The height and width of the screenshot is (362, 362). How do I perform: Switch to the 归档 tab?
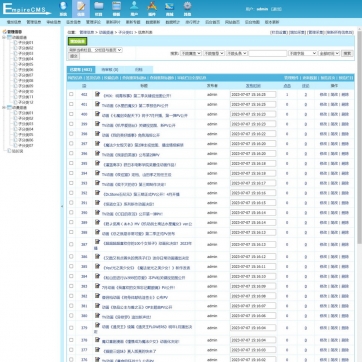(x=139, y=70)
